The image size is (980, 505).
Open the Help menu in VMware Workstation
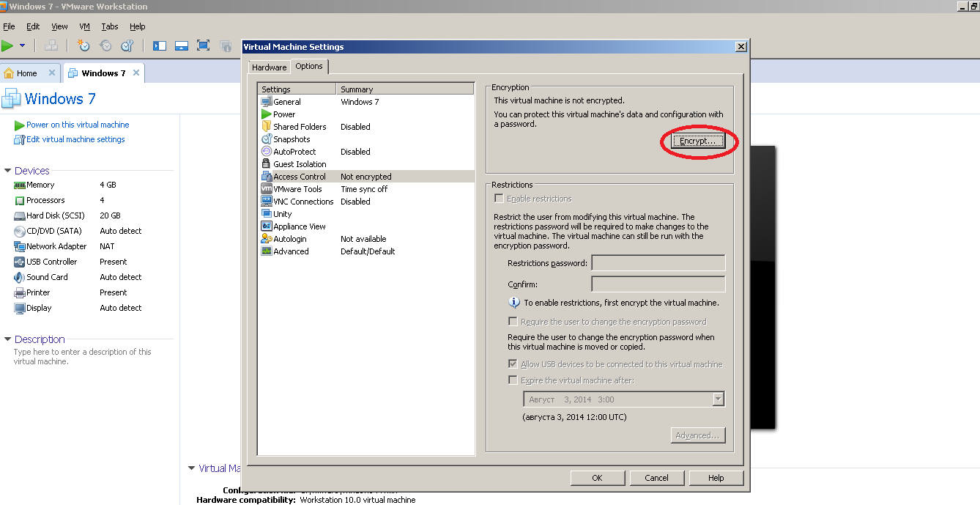(138, 26)
